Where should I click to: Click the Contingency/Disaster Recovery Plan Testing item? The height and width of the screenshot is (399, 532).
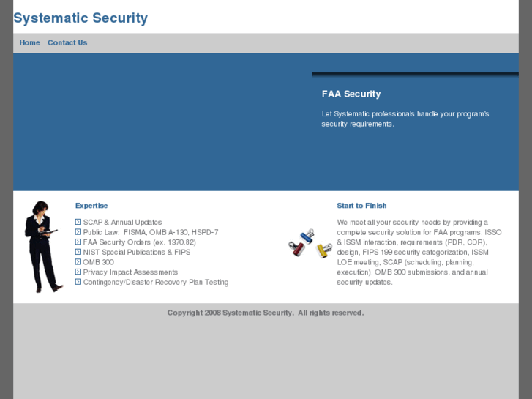156,282
